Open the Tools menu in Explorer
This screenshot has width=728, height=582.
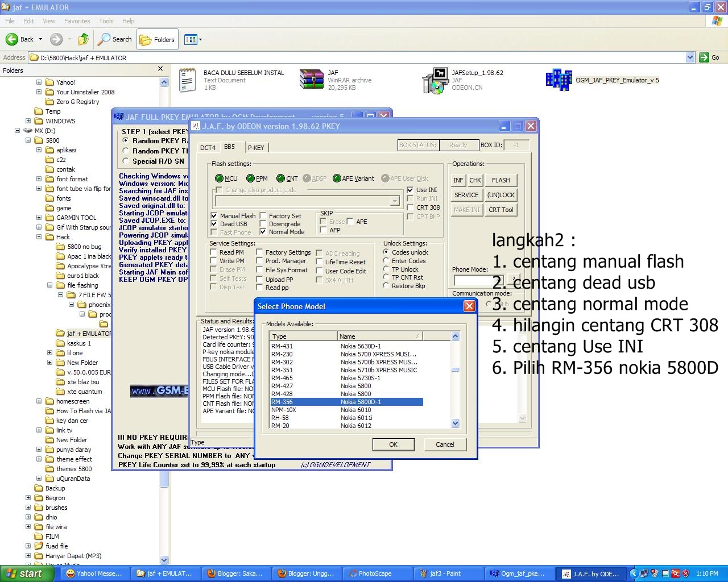point(106,21)
